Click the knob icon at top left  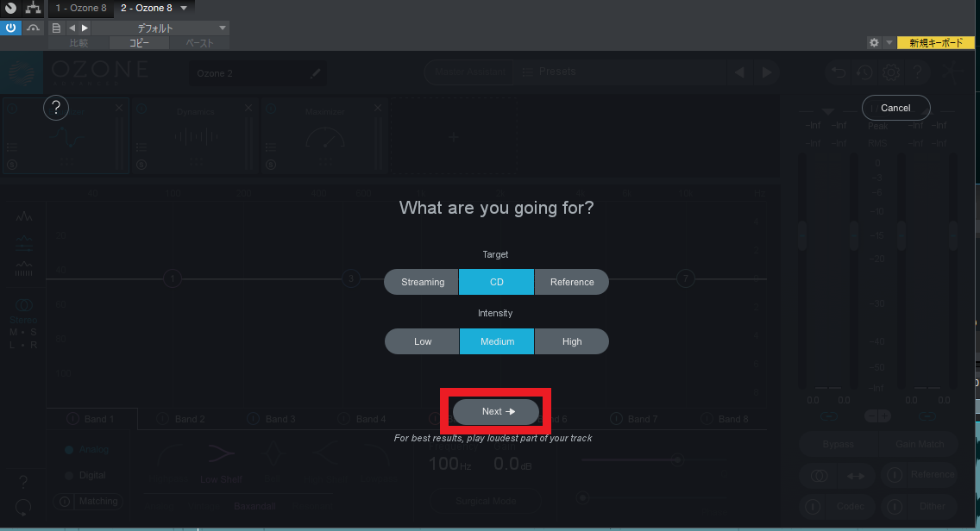point(10,8)
